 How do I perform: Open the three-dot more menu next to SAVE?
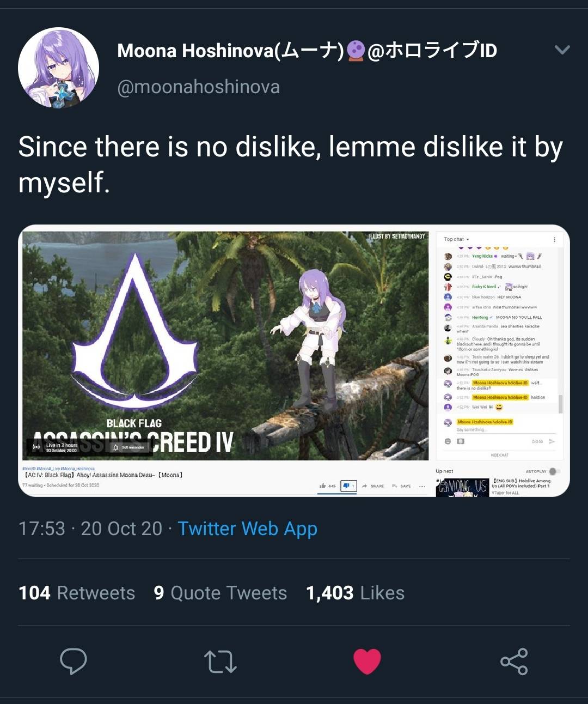[x=422, y=485]
